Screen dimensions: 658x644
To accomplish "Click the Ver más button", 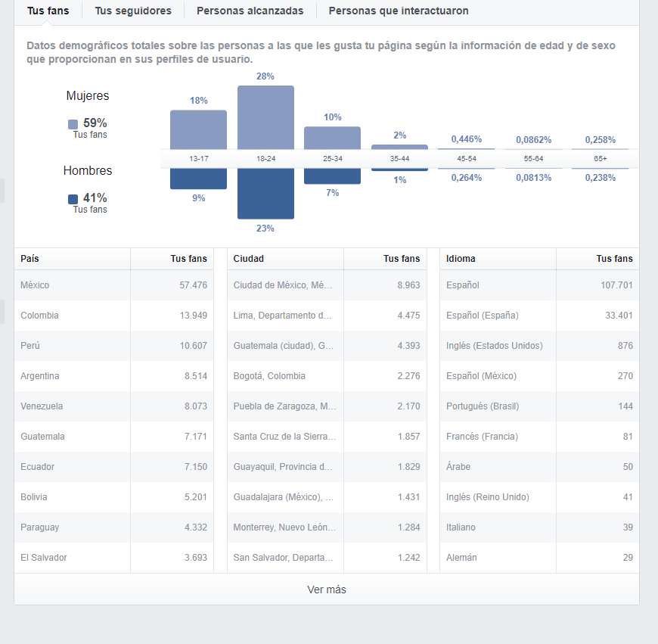I will (x=327, y=590).
